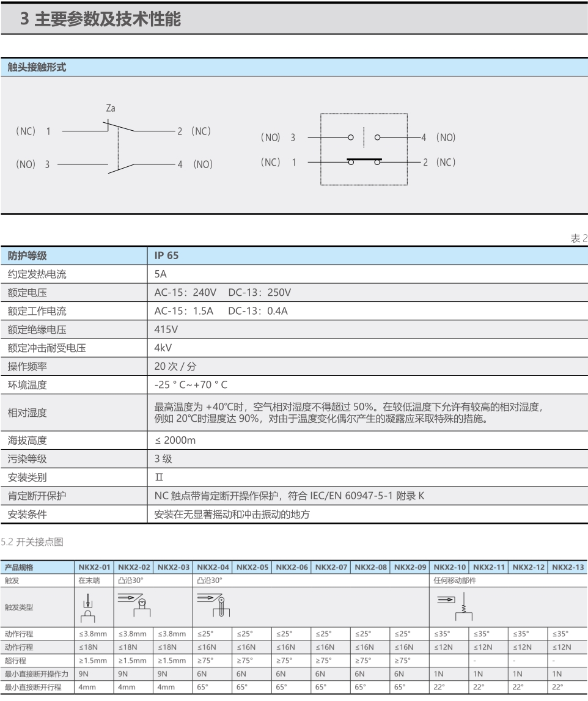Click the Za label above the schematic
The height and width of the screenshot is (701, 588).
(111, 108)
